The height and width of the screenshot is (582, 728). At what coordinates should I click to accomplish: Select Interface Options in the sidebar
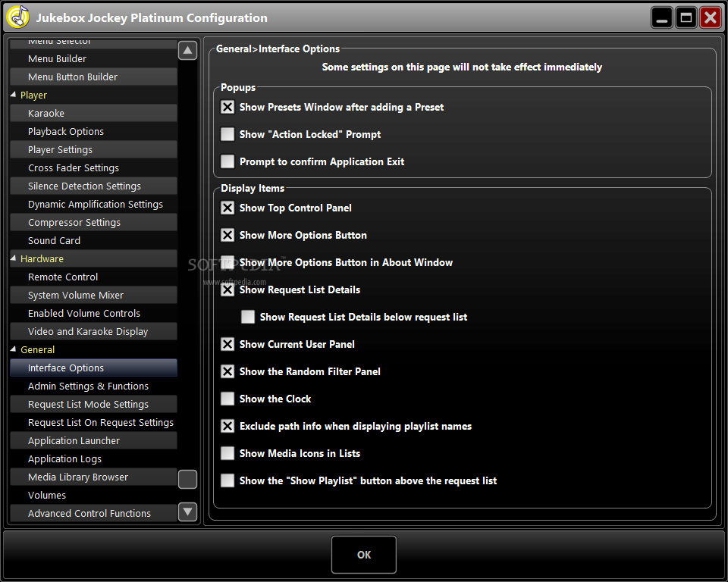point(93,368)
